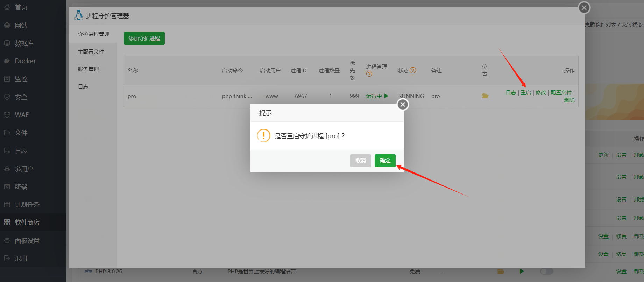Switch to the 主配置文件 tab
The image size is (644, 282).
(91, 52)
